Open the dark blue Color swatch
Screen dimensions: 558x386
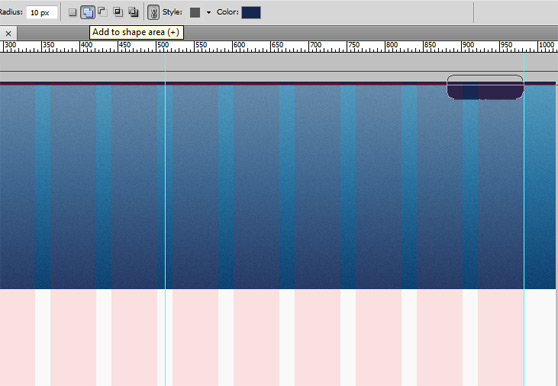251,12
